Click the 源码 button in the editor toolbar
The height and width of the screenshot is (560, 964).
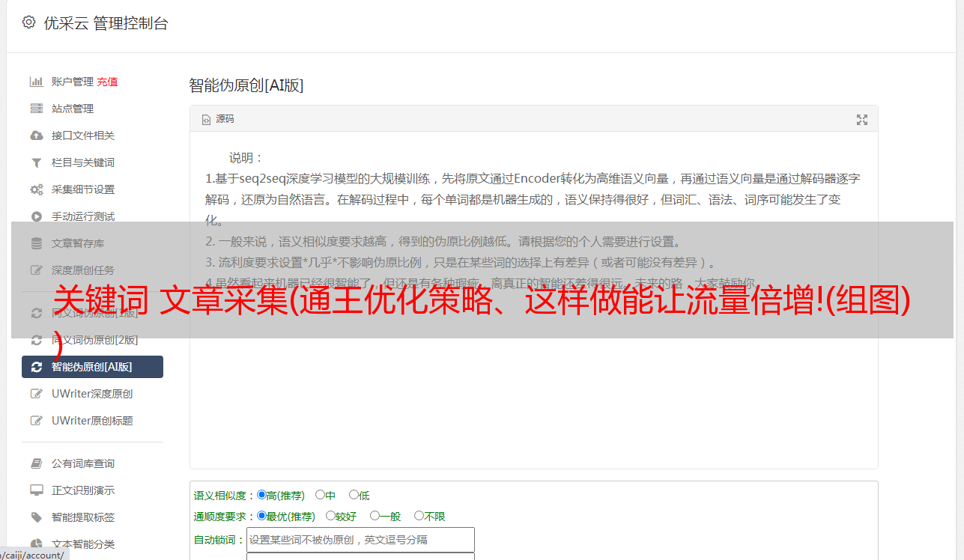[x=218, y=120]
